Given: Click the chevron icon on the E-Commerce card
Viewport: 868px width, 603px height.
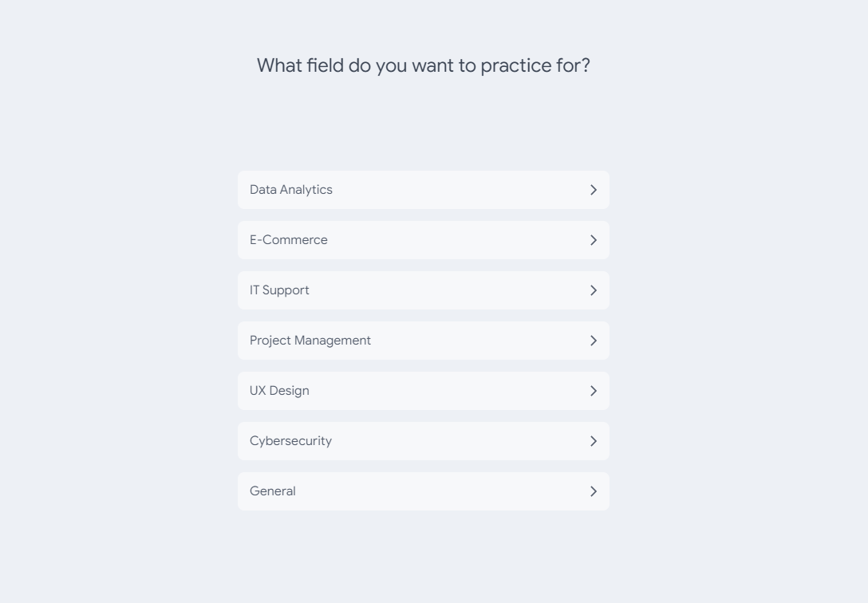Looking at the screenshot, I should coord(593,239).
